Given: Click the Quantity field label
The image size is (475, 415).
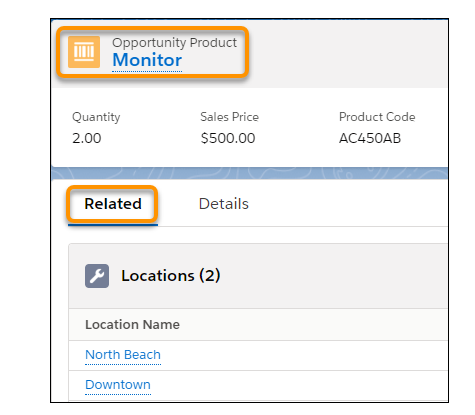Looking at the screenshot, I should (x=96, y=117).
